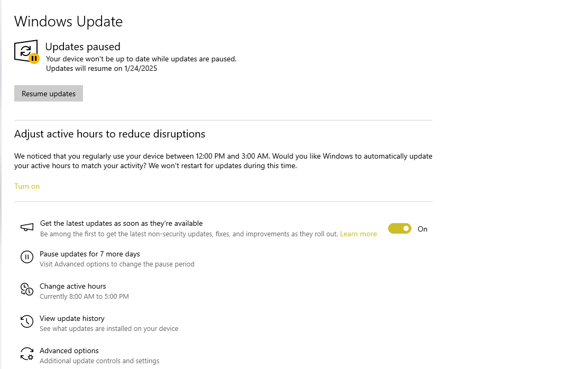Click the Advanced options gear-arrows icon
588x369 pixels.
(x=26, y=354)
